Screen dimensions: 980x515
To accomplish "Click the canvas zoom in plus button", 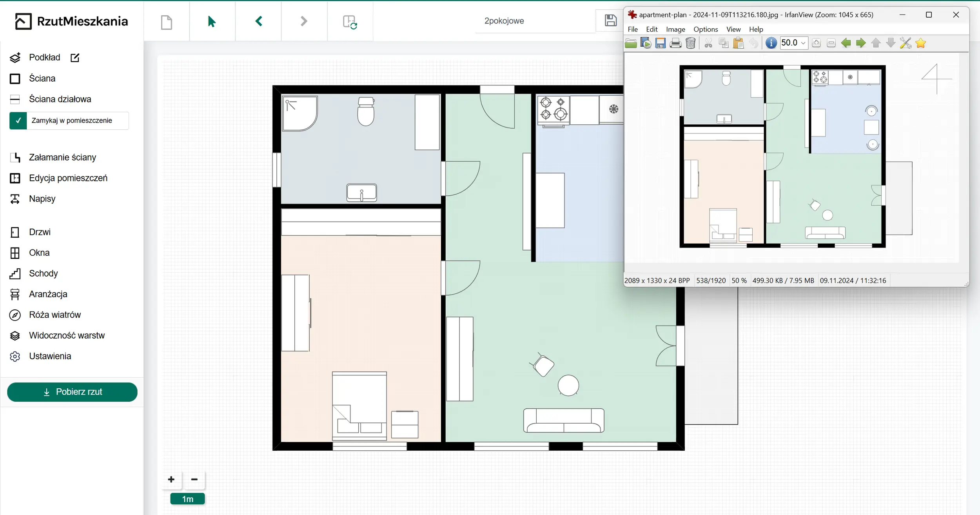I will pos(171,479).
